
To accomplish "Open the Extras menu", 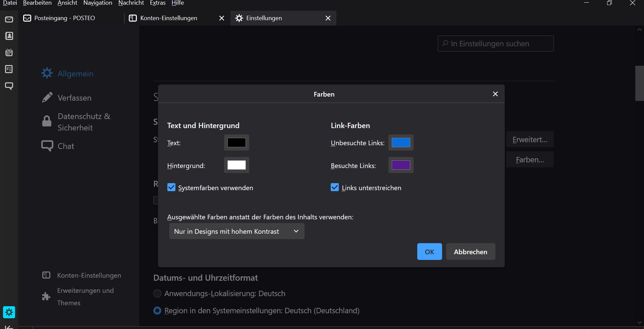I will click(x=158, y=3).
